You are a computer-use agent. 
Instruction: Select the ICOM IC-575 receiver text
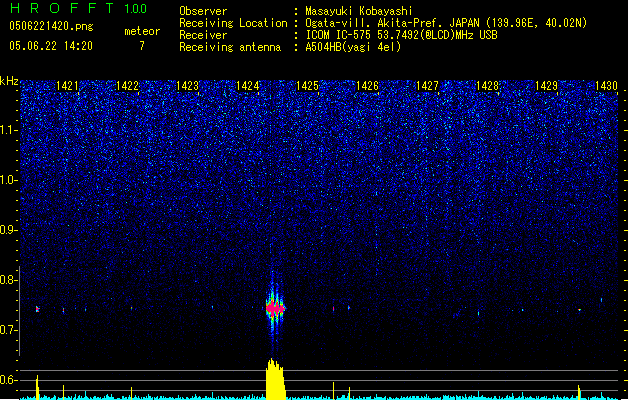tap(401, 35)
